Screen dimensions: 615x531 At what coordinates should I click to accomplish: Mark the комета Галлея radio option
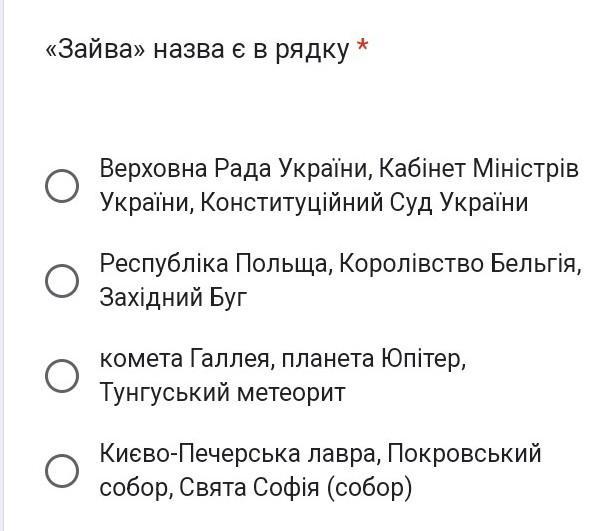coord(62,376)
